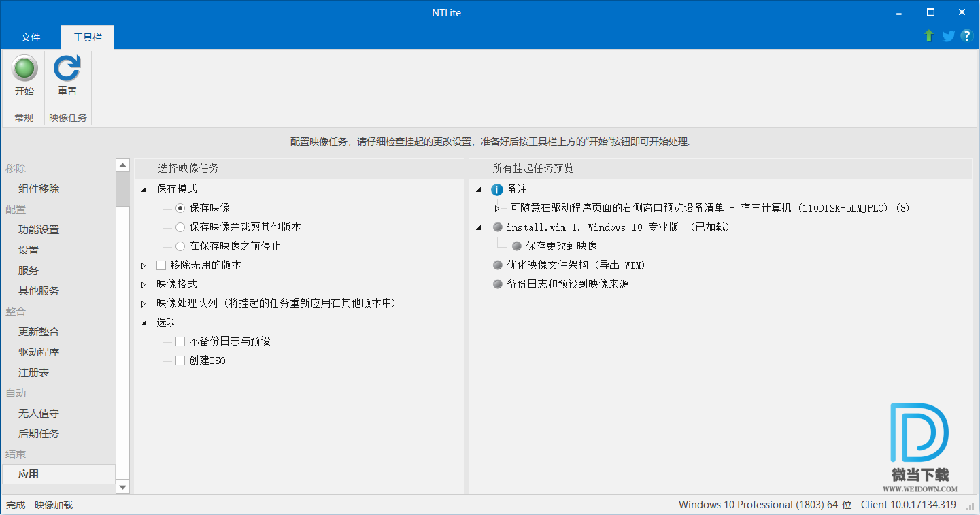Click the 所有挂起任务预览 column header
This screenshot has height=515, width=980.
(721, 169)
